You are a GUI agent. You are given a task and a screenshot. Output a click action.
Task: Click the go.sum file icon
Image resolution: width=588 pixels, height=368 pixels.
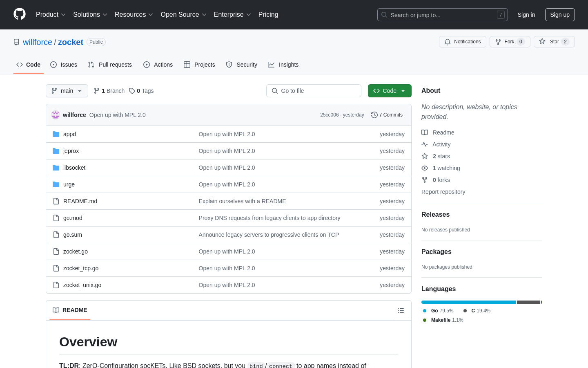[56, 235]
